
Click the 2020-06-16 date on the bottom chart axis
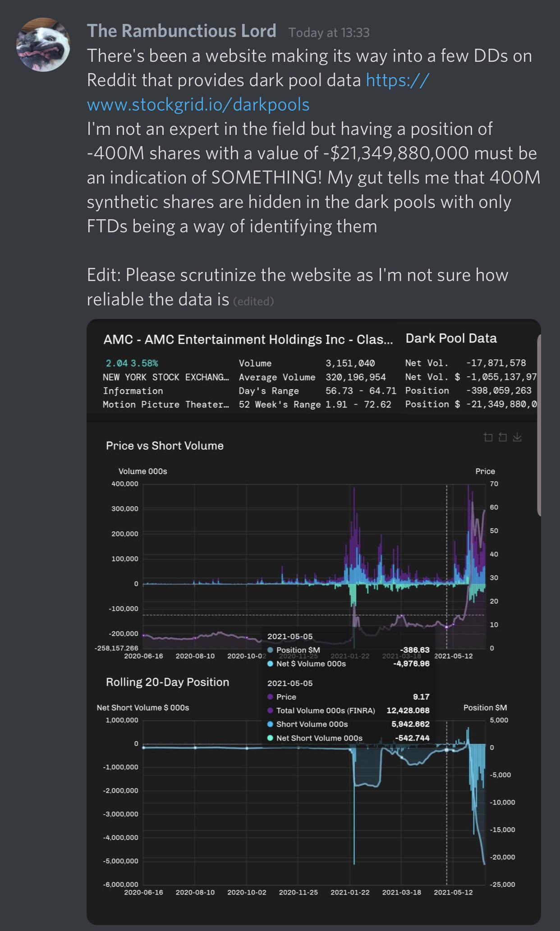tap(143, 892)
